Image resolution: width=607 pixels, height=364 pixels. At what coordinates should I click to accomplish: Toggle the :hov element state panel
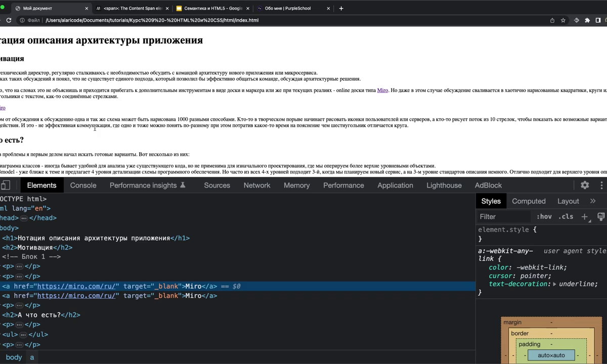(544, 216)
